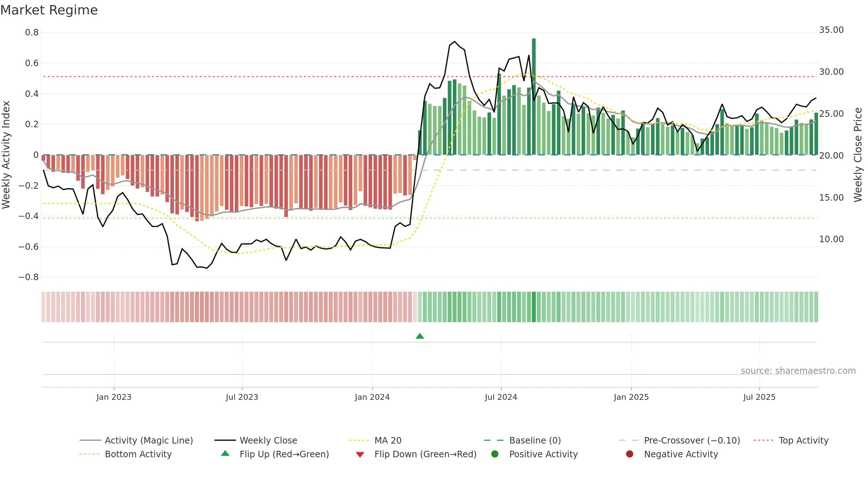Click the tallest green activity bar
The width and height of the screenshot is (868, 488).
[534, 97]
